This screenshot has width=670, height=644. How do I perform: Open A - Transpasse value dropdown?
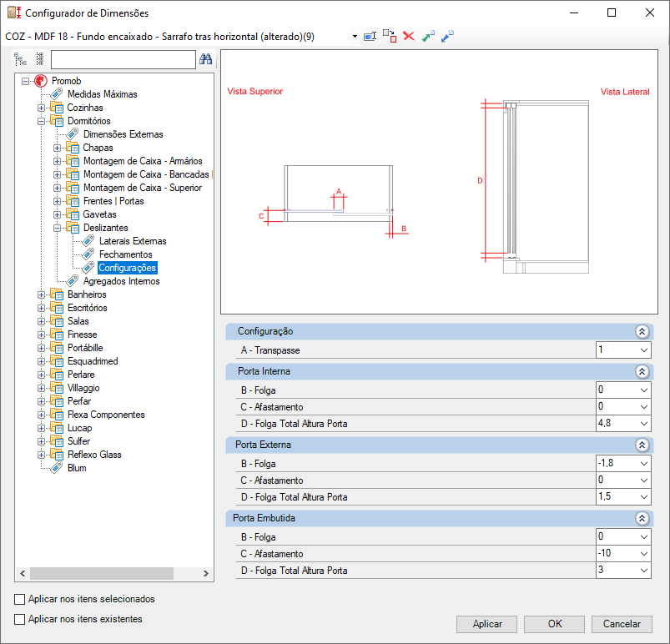[644, 350]
